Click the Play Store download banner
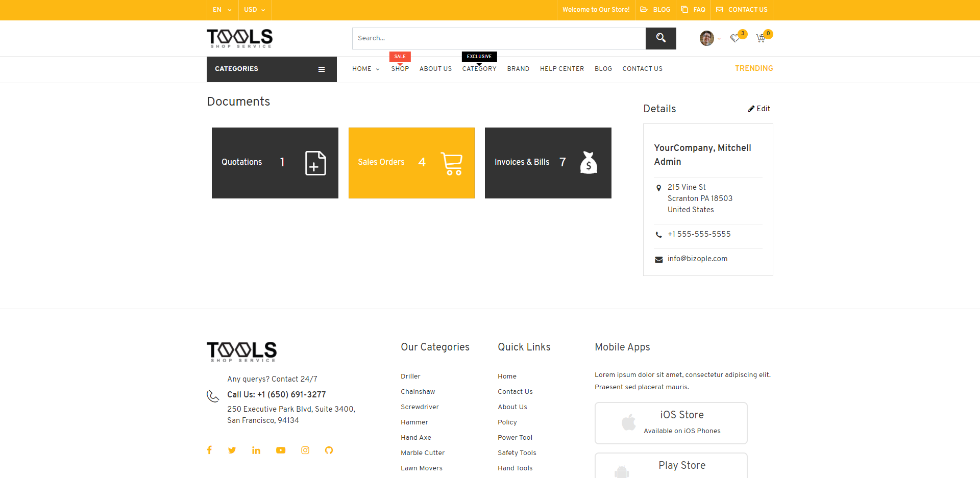The height and width of the screenshot is (478, 980). 671,465
